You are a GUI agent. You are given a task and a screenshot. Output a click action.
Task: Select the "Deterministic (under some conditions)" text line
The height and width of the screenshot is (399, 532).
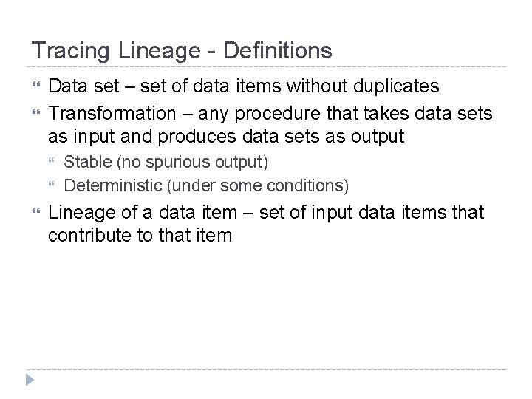click(x=207, y=183)
